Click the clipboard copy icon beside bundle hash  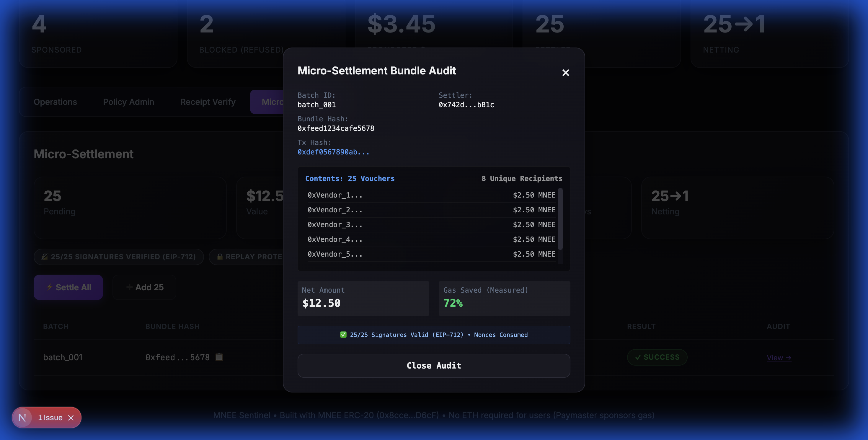pos(219,357)
